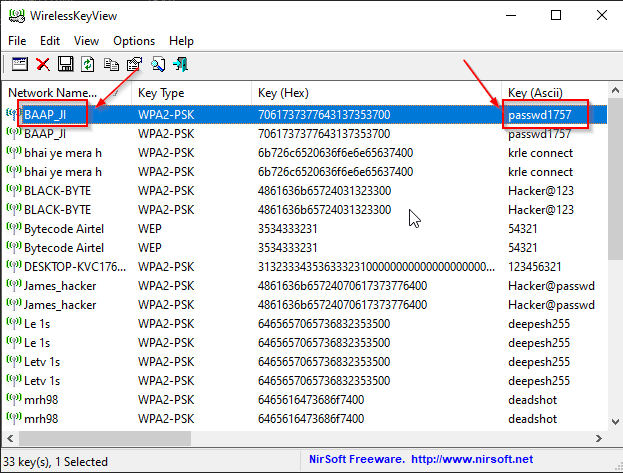Click WPA2-PSK in the highlighted BAAP_JI row
The width and height of the screenshot is (623, 473).
click(166, 115)
